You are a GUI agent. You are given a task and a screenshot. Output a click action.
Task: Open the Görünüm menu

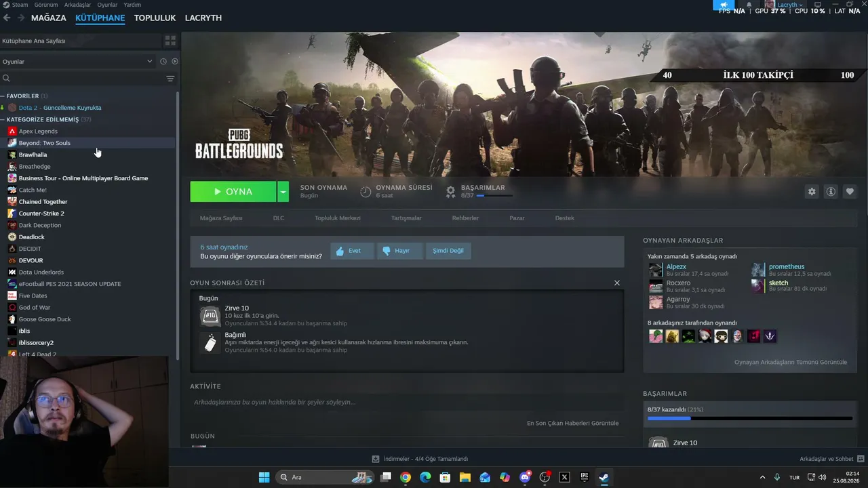46,5
